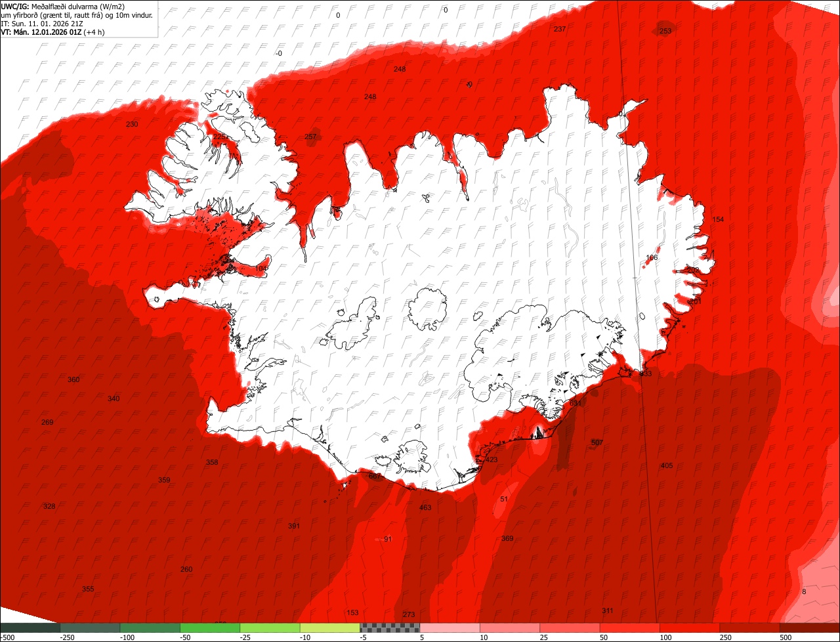Click the initial time 'IT: Sun. 11. 01. 2026 21Z'

coord(42,24)
